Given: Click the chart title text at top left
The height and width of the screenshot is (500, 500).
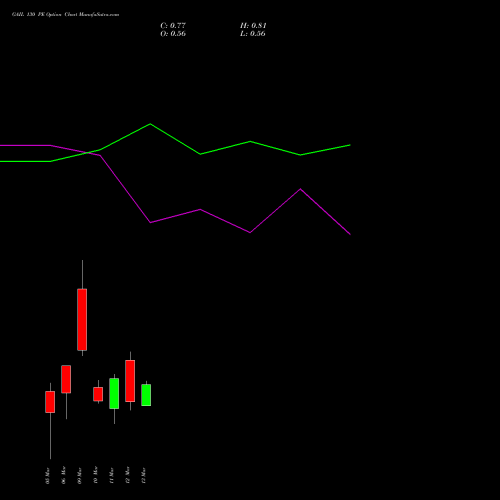Looking at the screenshot, I should coord(65,15).
